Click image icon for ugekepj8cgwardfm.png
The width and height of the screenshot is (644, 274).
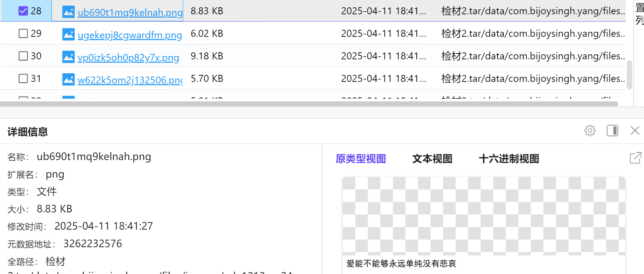68,34
